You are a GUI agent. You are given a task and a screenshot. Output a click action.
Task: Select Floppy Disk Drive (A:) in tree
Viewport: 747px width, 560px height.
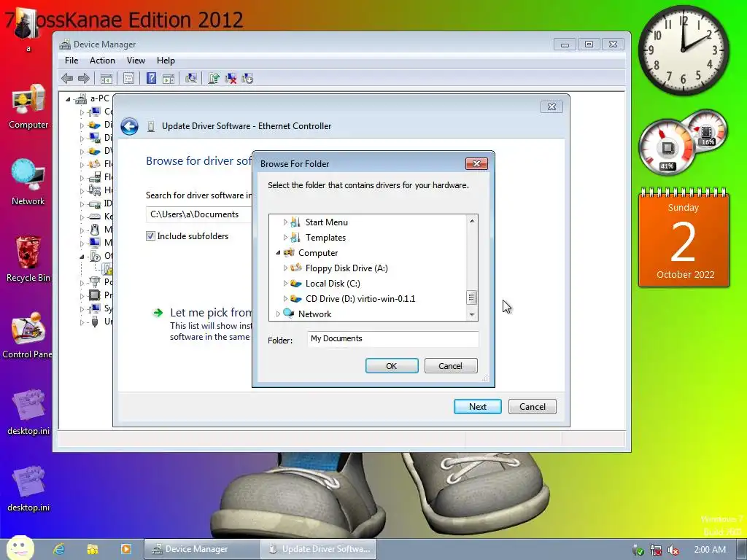click(x=347, y=268)
